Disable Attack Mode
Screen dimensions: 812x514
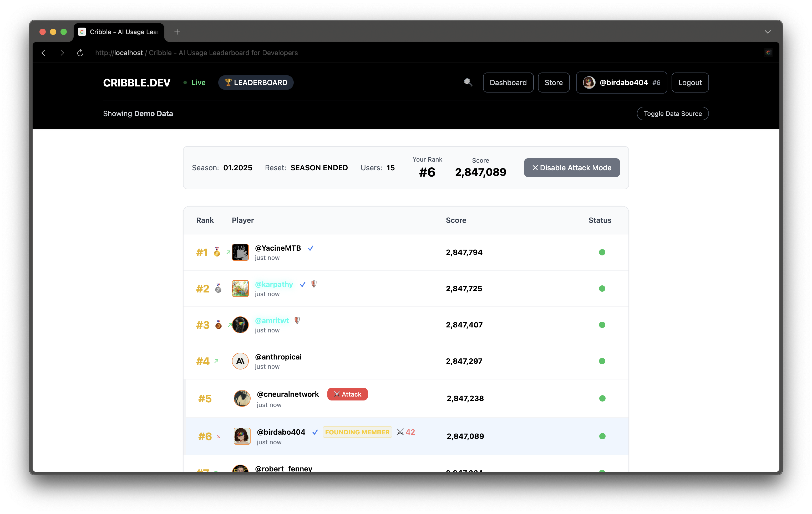572,167
